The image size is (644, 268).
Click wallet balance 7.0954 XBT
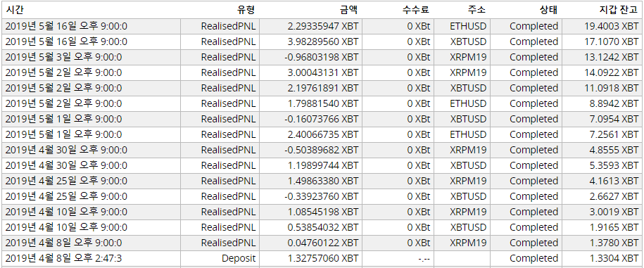pos(614,120)
